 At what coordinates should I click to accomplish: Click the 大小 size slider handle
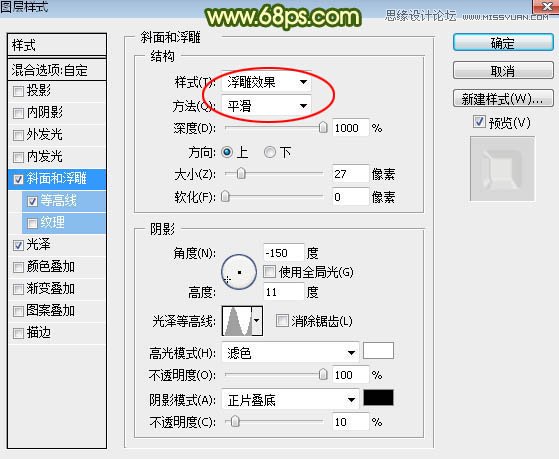pos(241,174)
